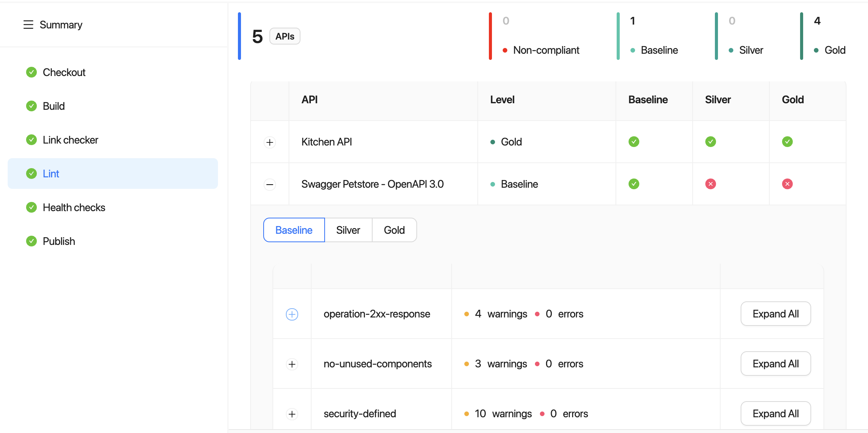Click the Gold fail icon for Swagger Petstore

click(787, 183)
